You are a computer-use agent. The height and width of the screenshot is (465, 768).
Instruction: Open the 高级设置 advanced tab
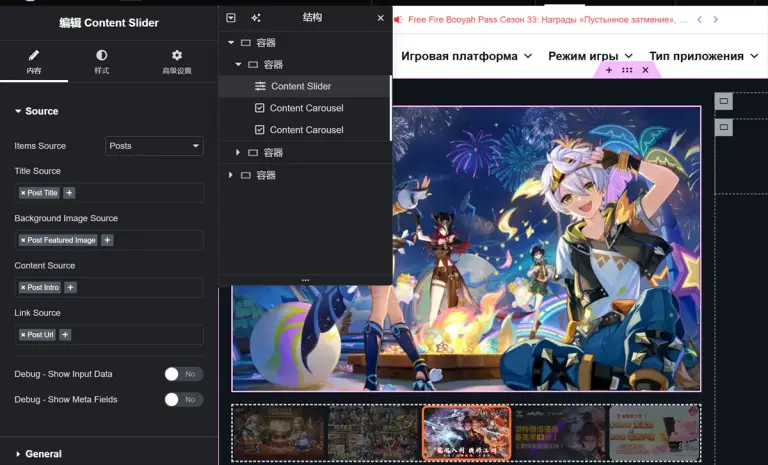click(177, 62)
